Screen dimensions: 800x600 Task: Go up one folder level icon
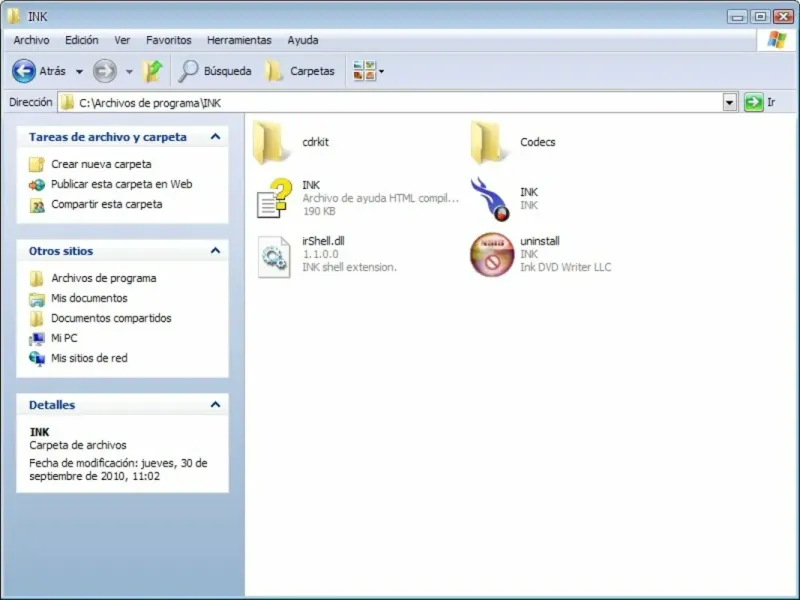[x=152, y=71]
